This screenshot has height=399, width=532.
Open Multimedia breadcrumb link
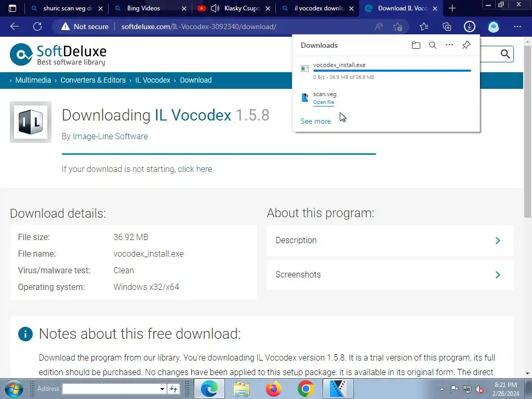33,80
